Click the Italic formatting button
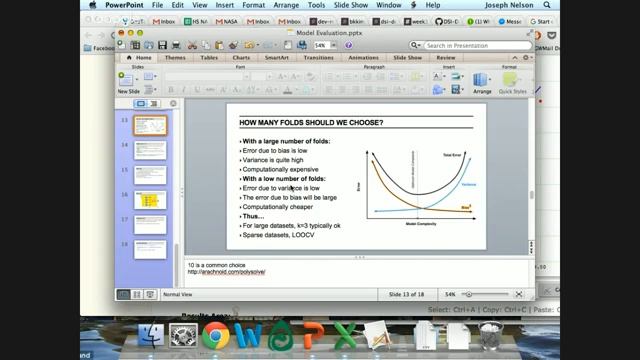640x360 pixels. click(x=184, y=90)
